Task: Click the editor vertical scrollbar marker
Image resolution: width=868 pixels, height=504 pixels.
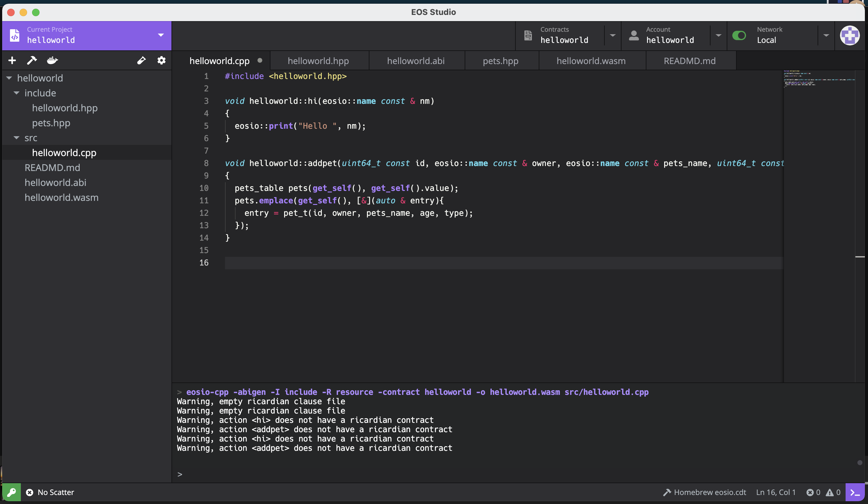Action: [x=860, y=257]
